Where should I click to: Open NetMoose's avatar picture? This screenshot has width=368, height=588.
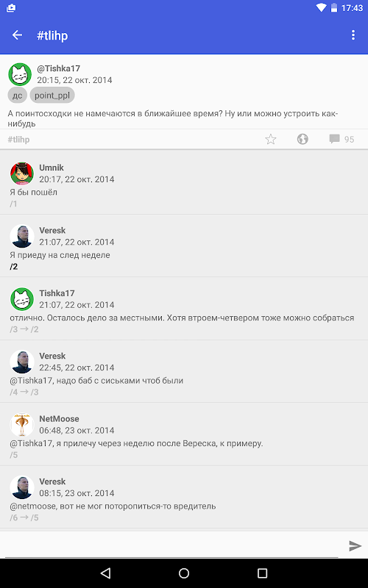pos(22,425)
